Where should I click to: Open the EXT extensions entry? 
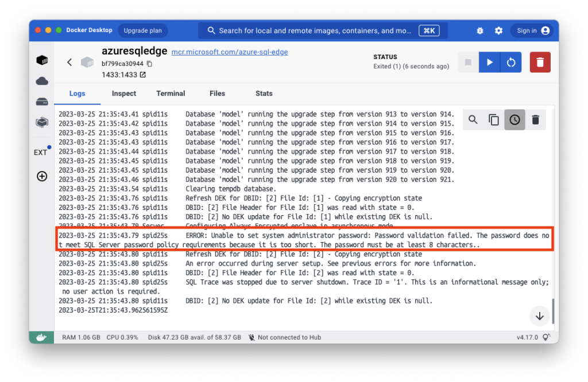[x=41, y=153]
